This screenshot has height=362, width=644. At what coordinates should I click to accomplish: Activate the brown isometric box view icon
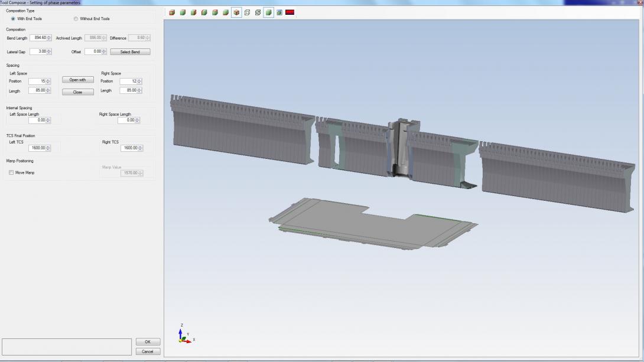coord(236,12)
